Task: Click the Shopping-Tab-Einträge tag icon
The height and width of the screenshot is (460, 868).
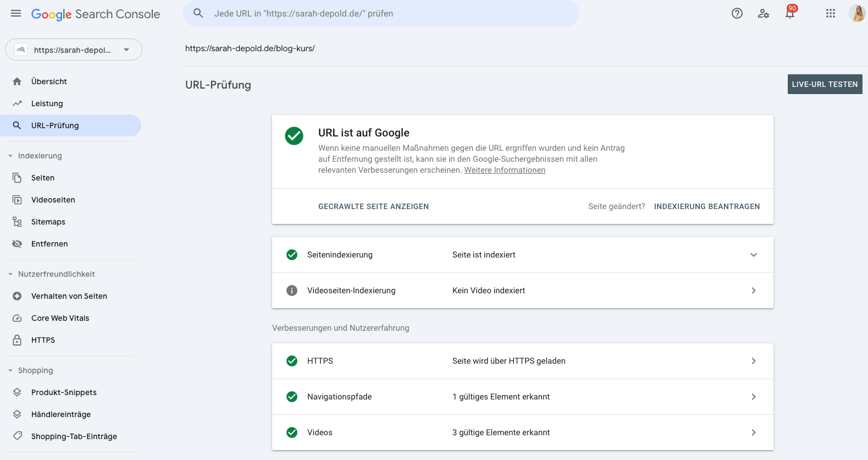Action: pos(18,436)
